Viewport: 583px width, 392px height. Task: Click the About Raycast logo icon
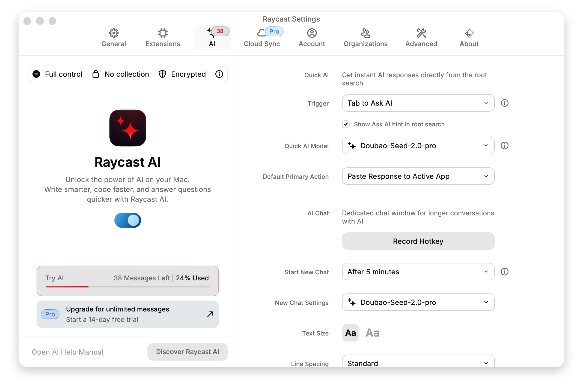(469, 33)
